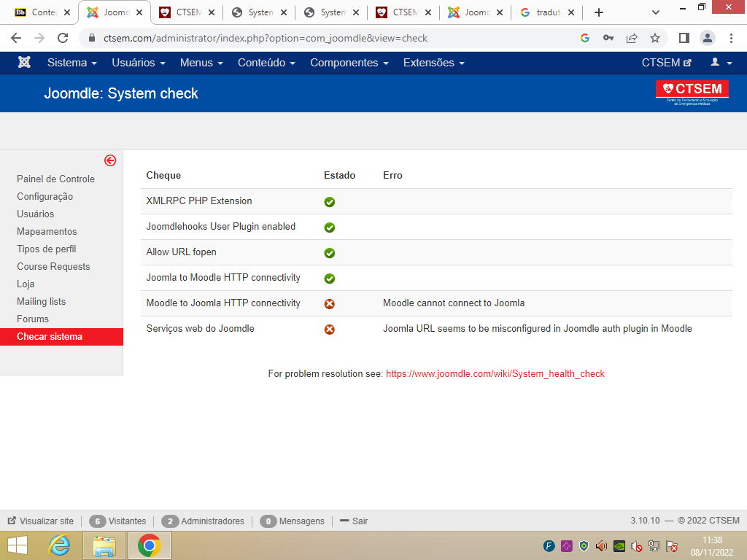Viewport: 747px width, 560px height.
Task: Open Loja in sidebar
Action: [x=26, y=284]
